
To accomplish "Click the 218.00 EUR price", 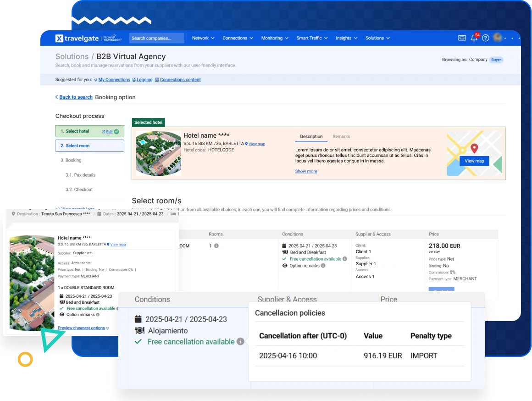I will [444, 246].
